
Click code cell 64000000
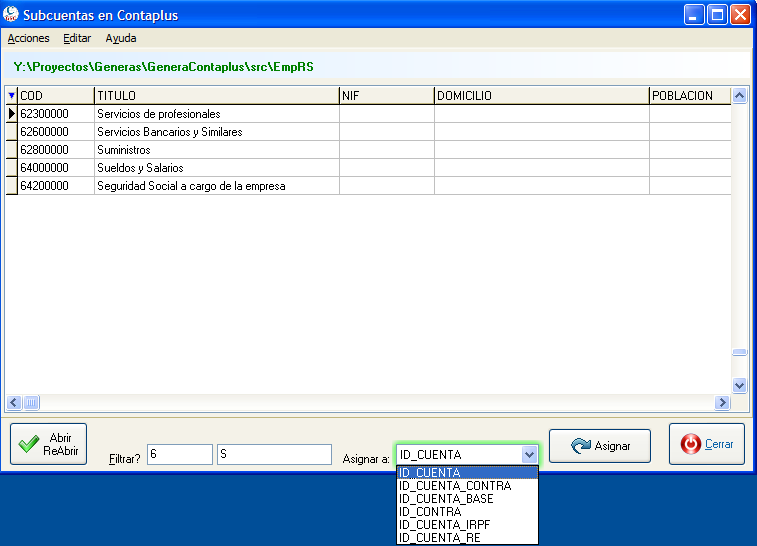pos(56,168)
